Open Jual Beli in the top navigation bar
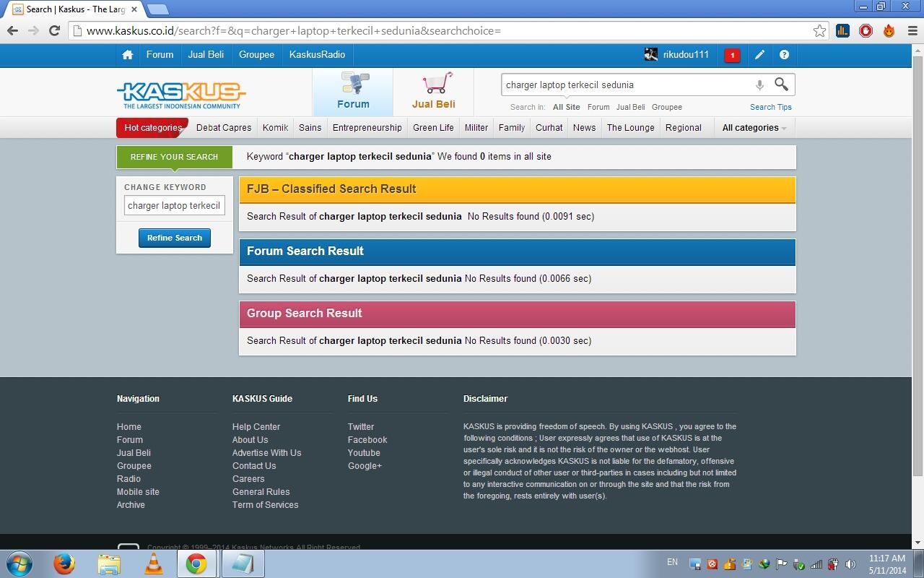This screenshot has height=578, width=924. pos(206,55)
